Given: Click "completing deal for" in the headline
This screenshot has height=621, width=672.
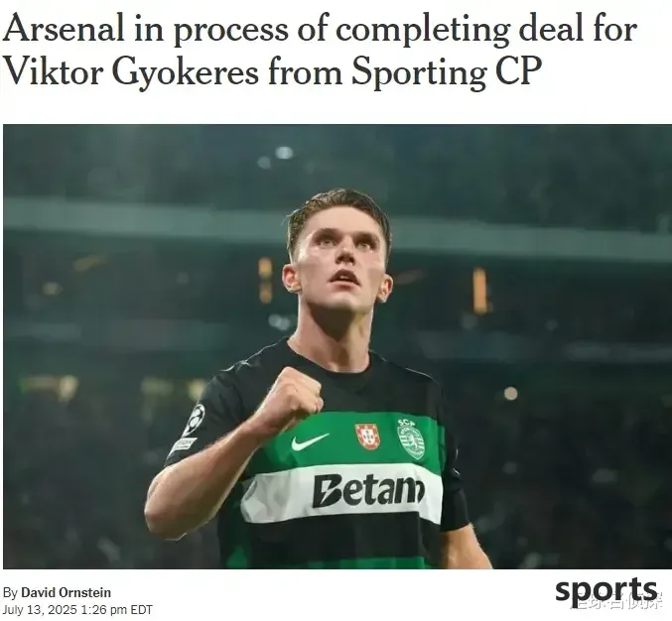Looking at the screenshot, I should click(486, 30).
